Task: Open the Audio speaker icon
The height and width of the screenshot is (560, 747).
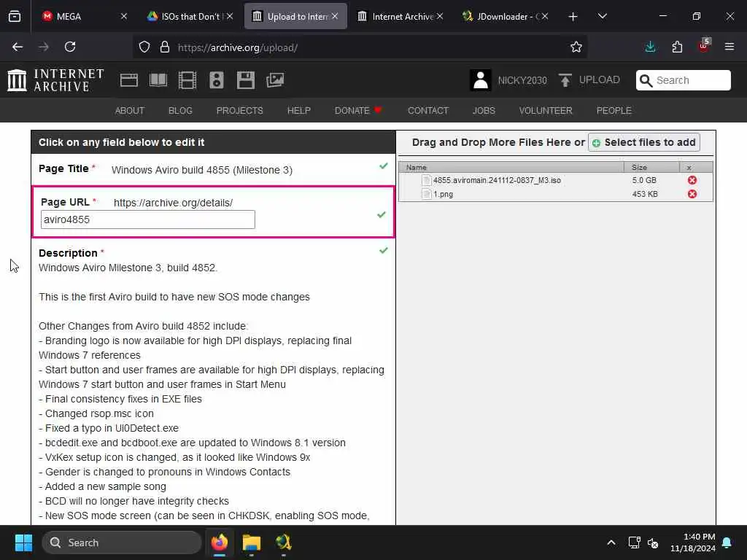Action: 216,80
